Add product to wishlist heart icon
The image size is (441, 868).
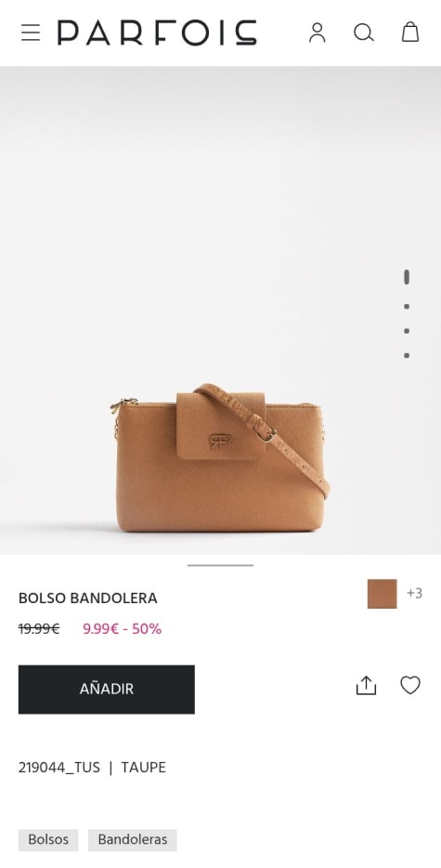tap(410, 685)
